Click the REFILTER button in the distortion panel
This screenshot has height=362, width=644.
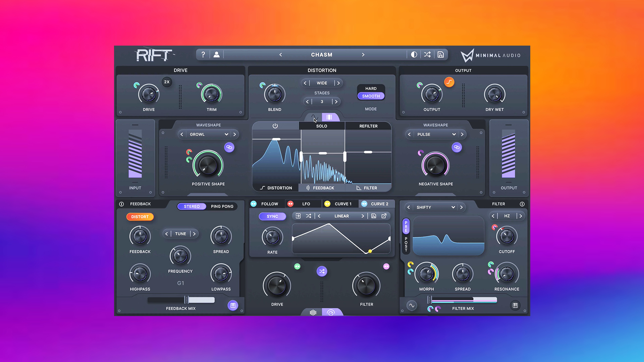368,126
